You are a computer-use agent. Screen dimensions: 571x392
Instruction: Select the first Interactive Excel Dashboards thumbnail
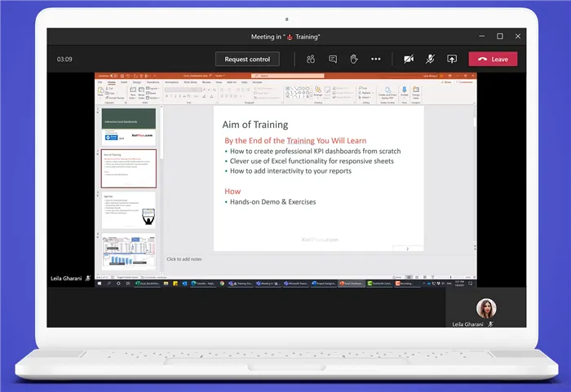(x=129, y=126)
